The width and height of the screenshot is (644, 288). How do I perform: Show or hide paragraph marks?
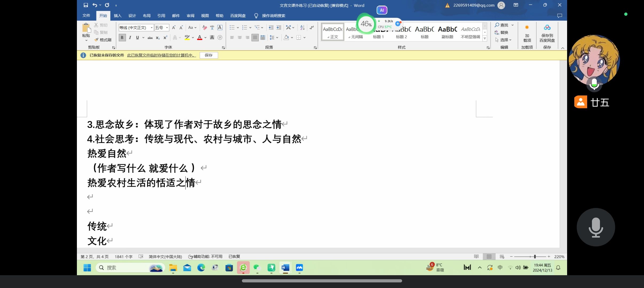[312, 27]
